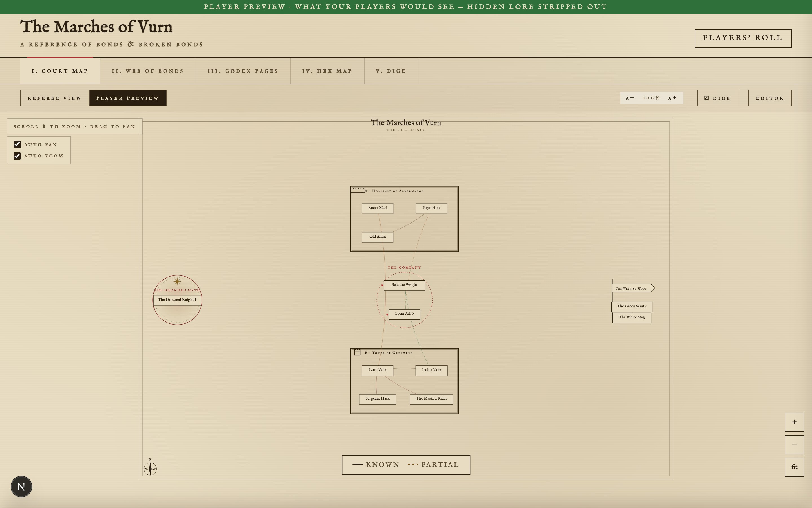The image size is (812, 508).
Task: Click the red dot beside Corin Ash
Action: point(387,314)
